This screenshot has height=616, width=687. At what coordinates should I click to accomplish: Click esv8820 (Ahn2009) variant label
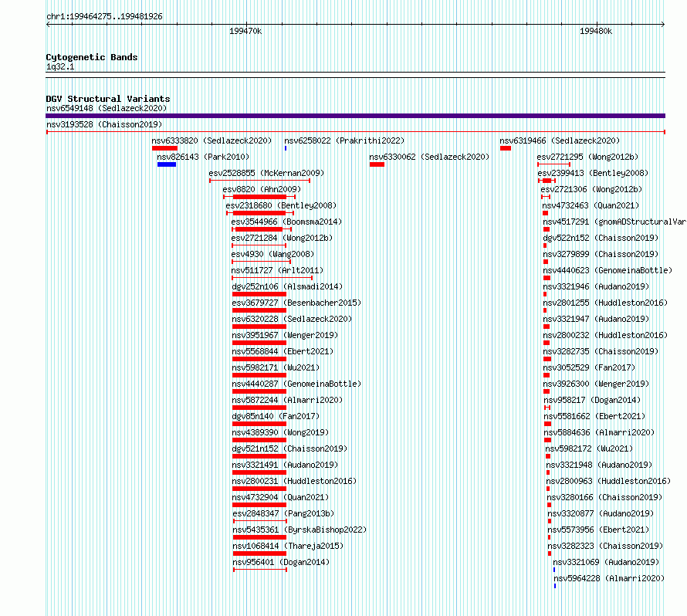click(262, 189)
